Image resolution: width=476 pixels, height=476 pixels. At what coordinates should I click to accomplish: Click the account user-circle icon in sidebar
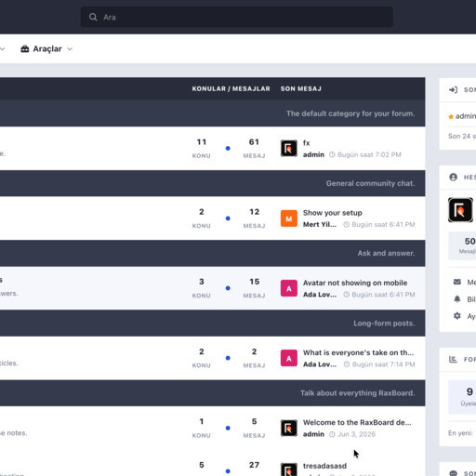[453, 177]
